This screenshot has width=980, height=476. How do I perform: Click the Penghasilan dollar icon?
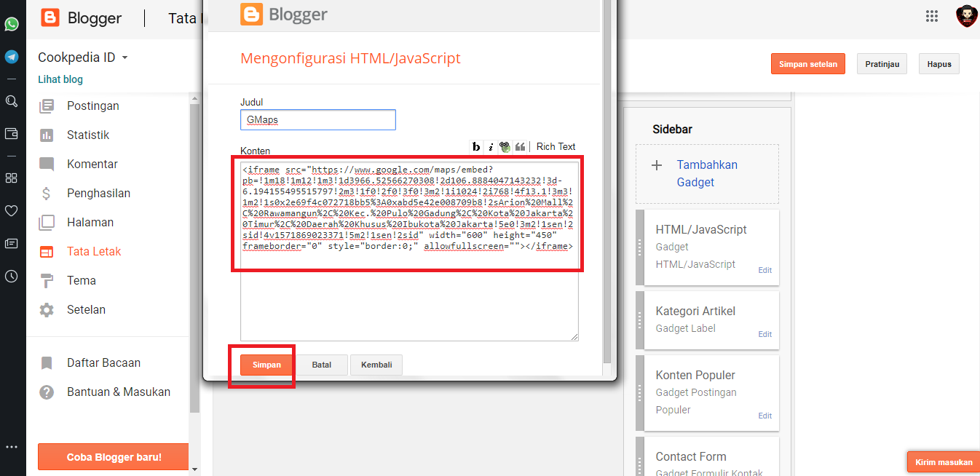click(47, 194)
